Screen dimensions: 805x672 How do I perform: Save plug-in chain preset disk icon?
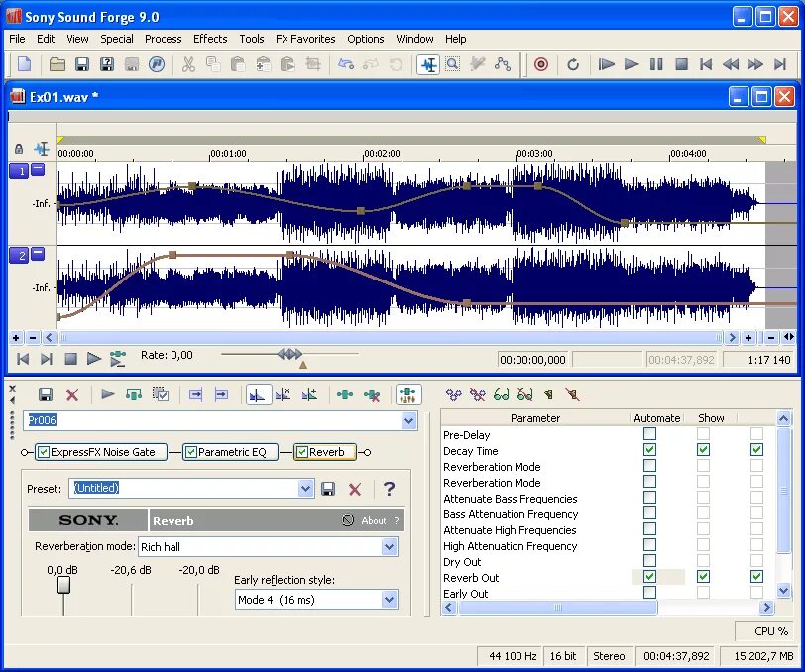tap(46, 394)
